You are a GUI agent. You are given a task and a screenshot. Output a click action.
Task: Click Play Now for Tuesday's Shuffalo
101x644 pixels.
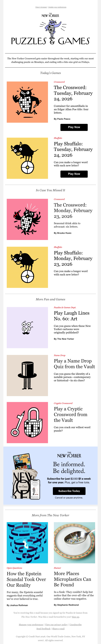[74, 174]
